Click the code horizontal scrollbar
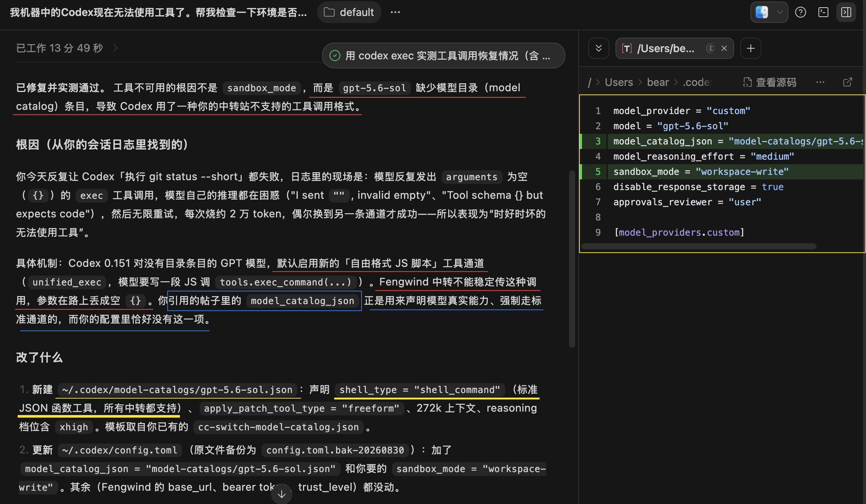 (x=699, y=246)
